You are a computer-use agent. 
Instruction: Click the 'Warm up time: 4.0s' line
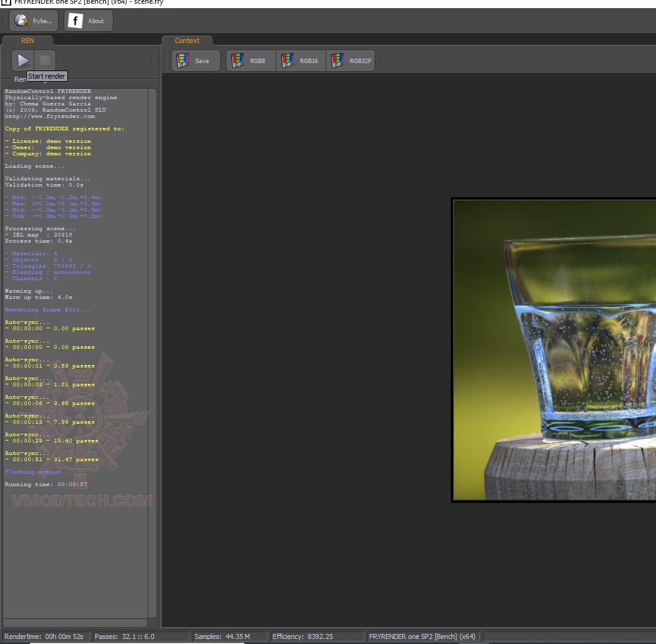coord(39,297)
